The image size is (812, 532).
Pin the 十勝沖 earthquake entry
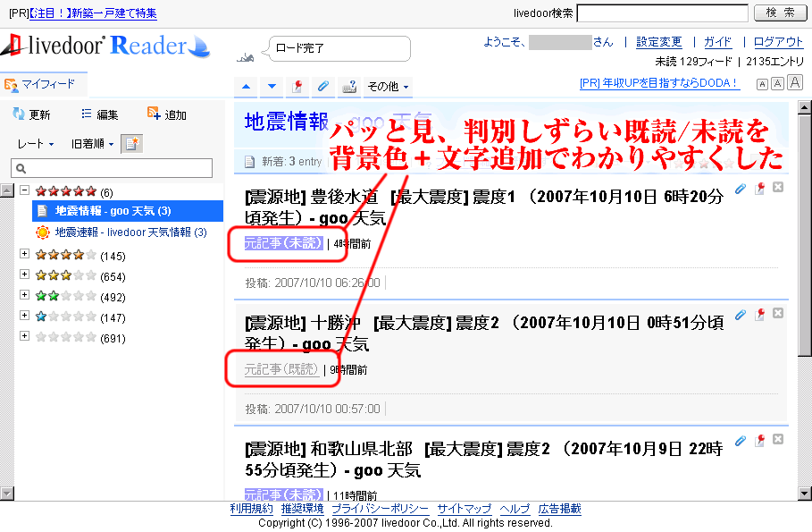tap(759, 314)
